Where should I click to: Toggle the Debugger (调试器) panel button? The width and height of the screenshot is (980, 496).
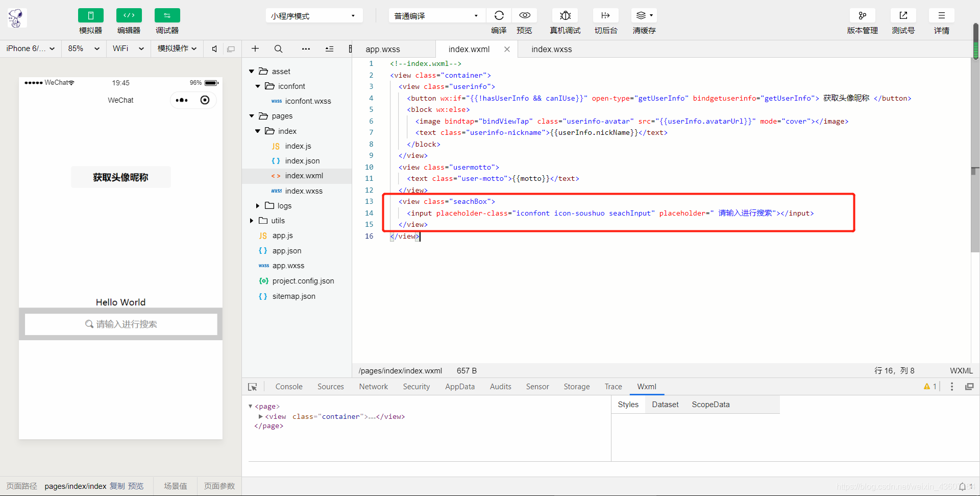167,15
